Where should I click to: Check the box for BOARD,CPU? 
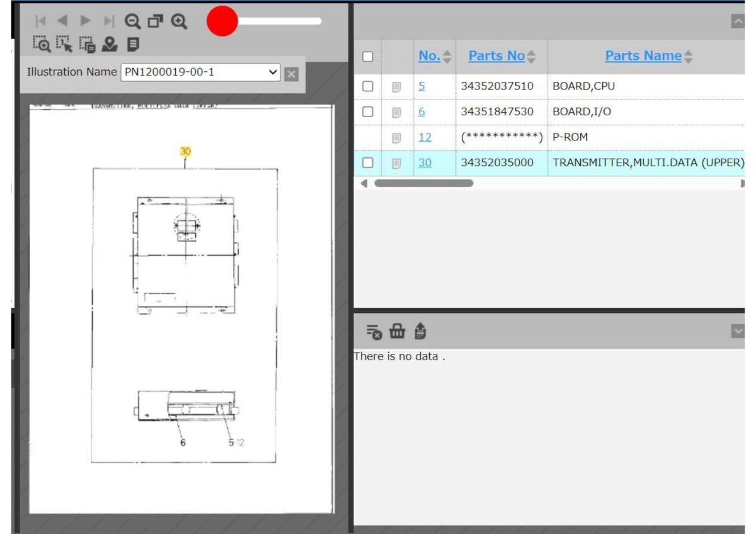click(368, 87)
